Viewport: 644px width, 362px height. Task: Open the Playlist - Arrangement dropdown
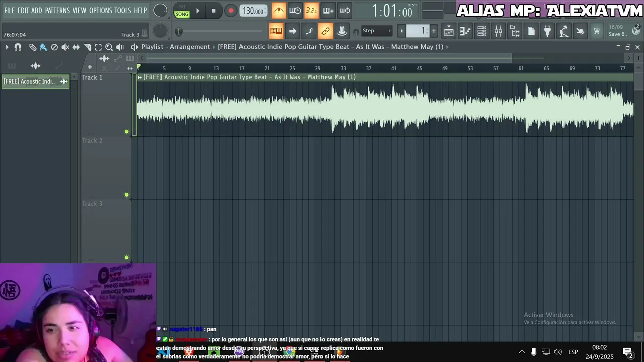point(176,47)
